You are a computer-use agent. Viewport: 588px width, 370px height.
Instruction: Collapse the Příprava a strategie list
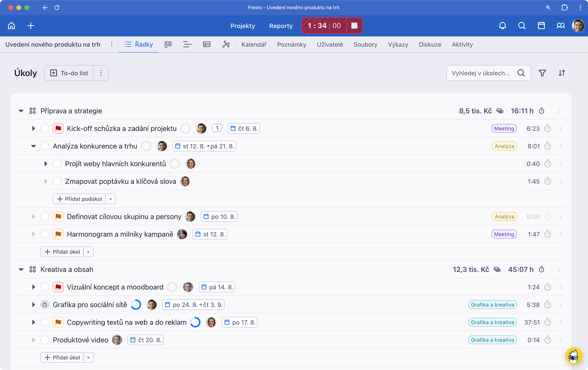(x=21, y=111)
